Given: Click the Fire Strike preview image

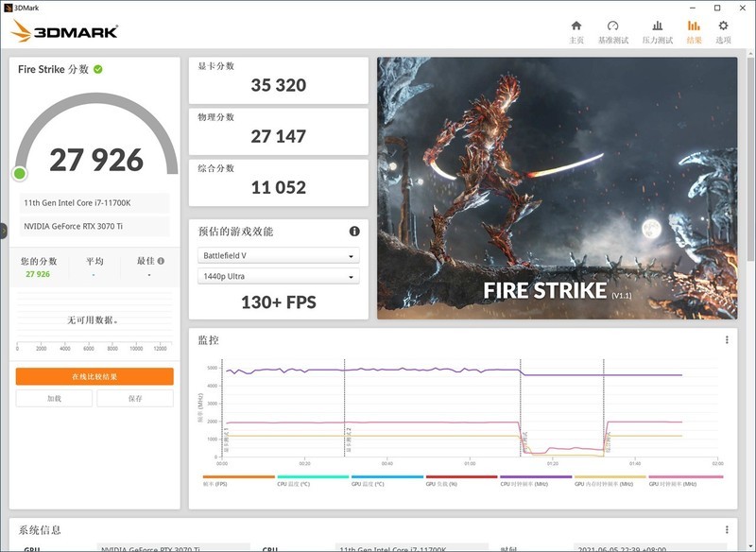Looking at the screenshot, I should tap(558, 189).
